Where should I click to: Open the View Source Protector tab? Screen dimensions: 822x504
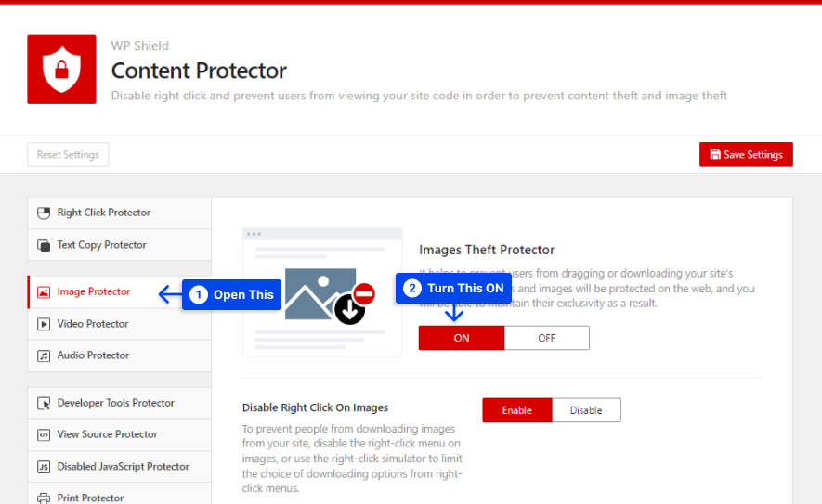click(x=120, y=434)
